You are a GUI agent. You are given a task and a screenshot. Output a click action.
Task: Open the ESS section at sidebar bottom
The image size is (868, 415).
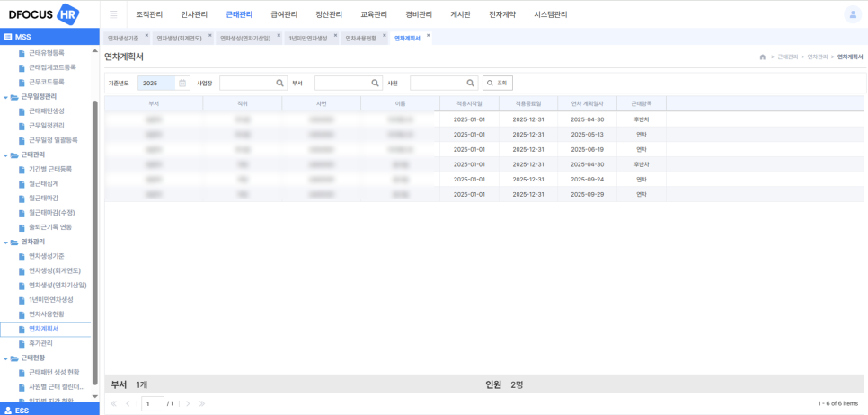coord(49,410)
